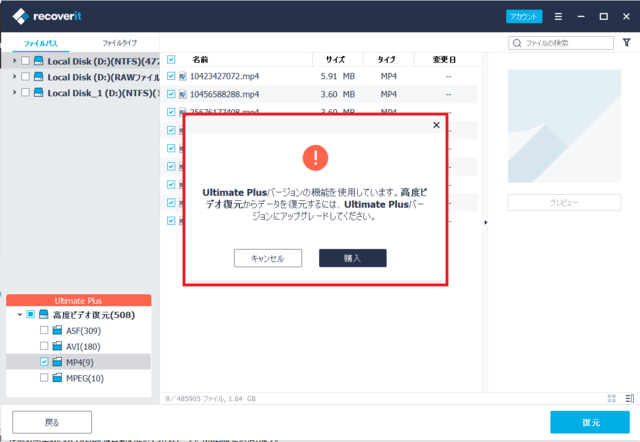The height and width of the screenshot is (442, 640).
Task: Click file icon of 10456588288.mp4
Action: pyautogui.click(x=183, y=95)
